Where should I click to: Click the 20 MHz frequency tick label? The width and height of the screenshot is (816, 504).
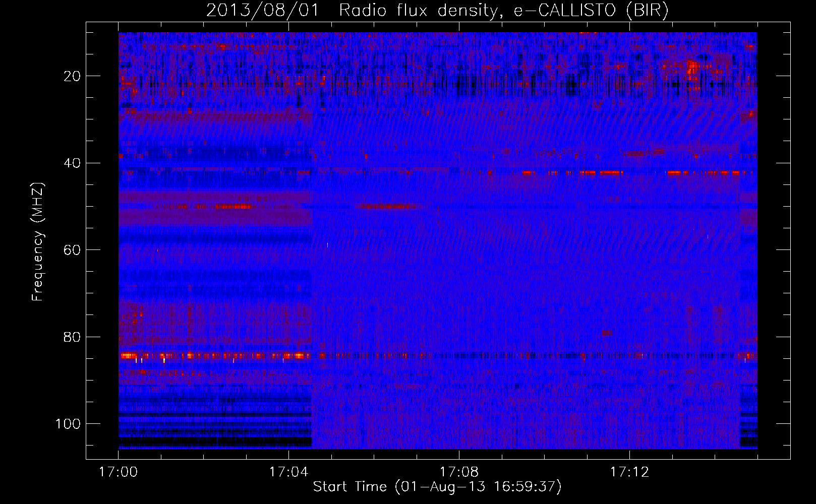pyautogui.click(x=73, y=76)
